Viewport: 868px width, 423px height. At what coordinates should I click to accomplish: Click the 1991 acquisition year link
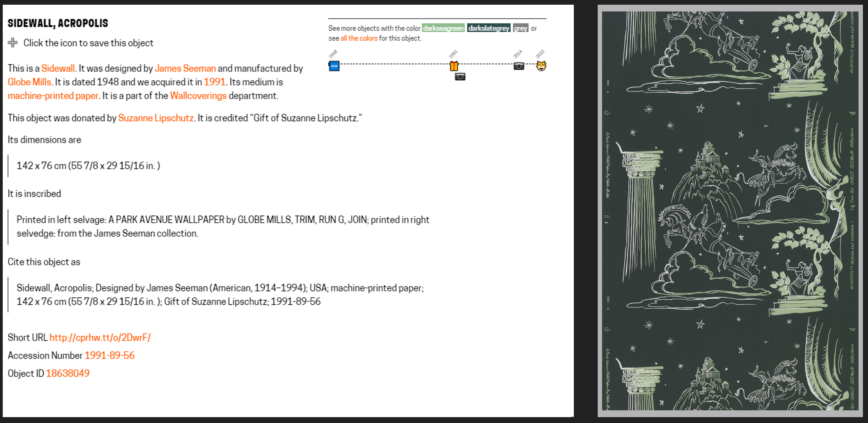coord(215,82)
